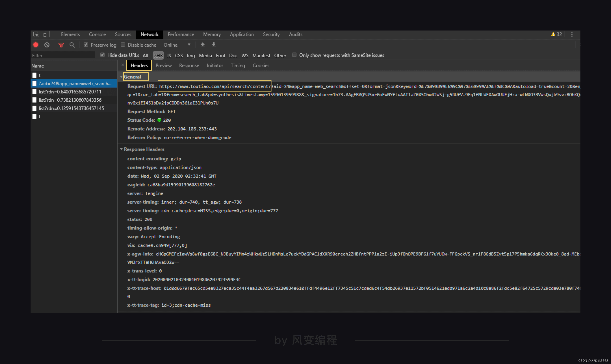Click the Only show SameSite issues checkbox
Image resolution: width=611 pixels, height=364 pixels.
tap(293, 55)
